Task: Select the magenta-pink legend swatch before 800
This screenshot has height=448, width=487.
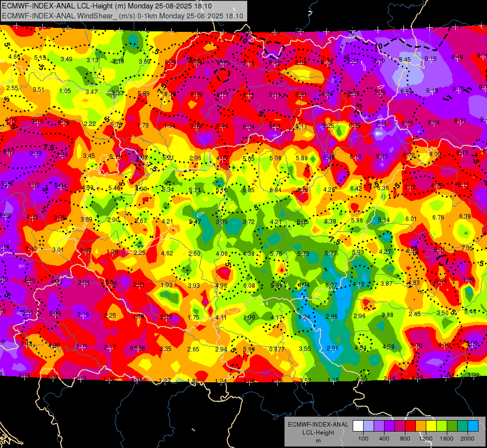Action: 400,426
